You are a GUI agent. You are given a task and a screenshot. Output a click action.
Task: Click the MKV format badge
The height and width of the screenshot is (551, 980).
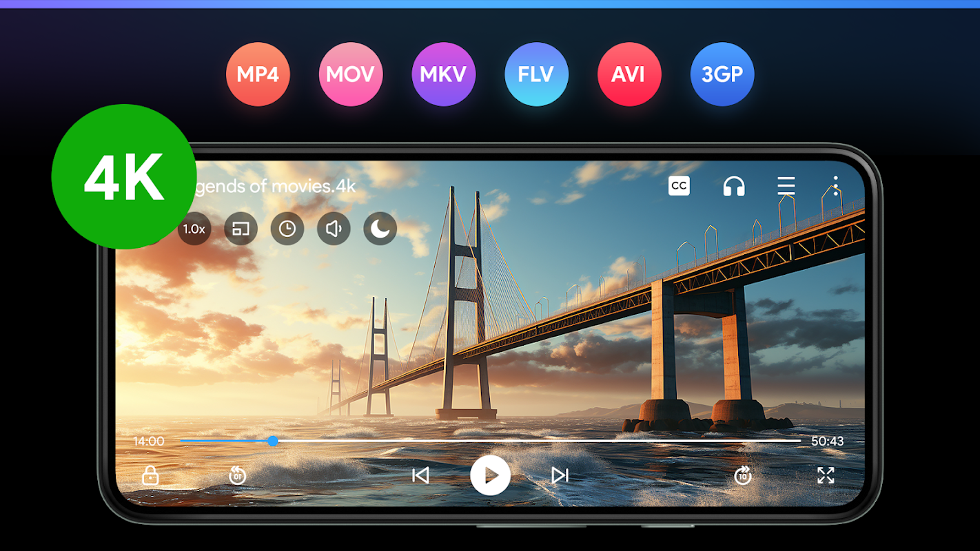[x=443, y=74]
